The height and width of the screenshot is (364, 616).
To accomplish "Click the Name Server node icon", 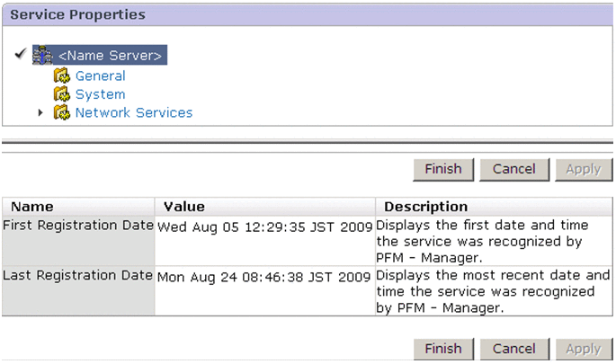I will (43, 56).
